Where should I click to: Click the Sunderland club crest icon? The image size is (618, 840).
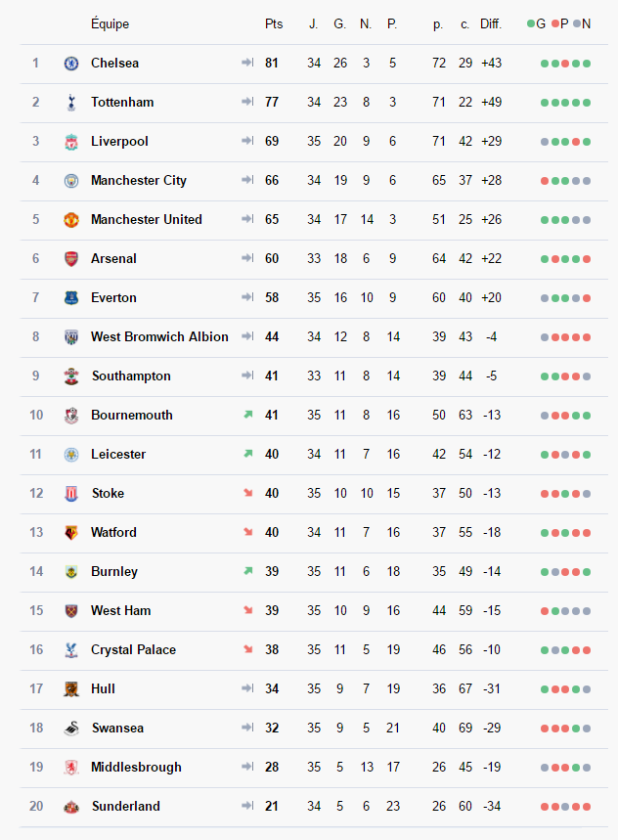pos(71,807)
